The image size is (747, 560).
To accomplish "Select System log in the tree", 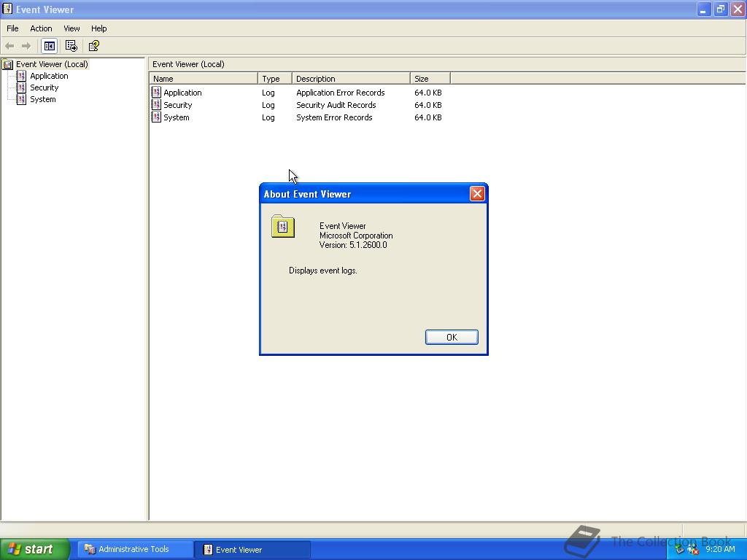I will [43, 99].
